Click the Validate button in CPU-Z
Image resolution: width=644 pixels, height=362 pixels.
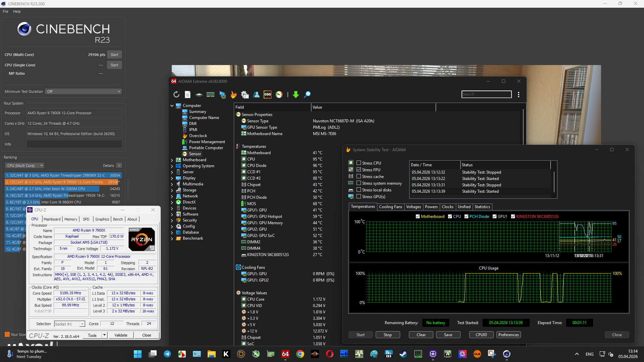(x=121, y=335)
